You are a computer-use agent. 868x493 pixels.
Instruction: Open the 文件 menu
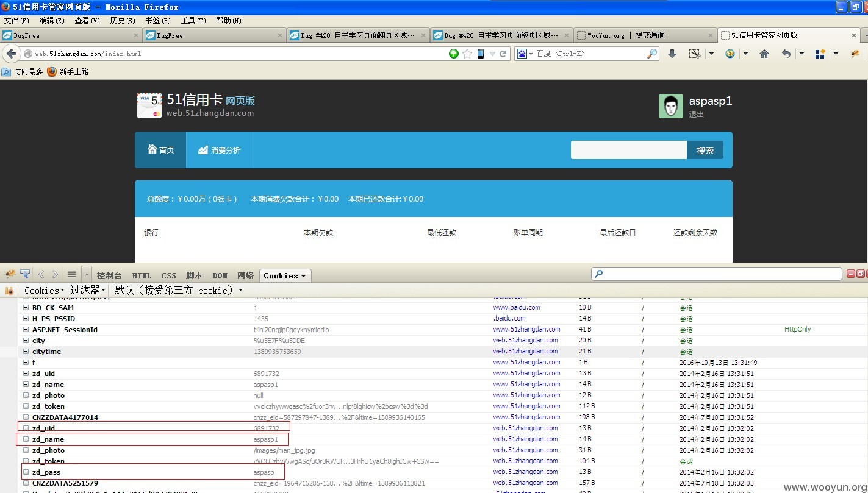point(16,21)
